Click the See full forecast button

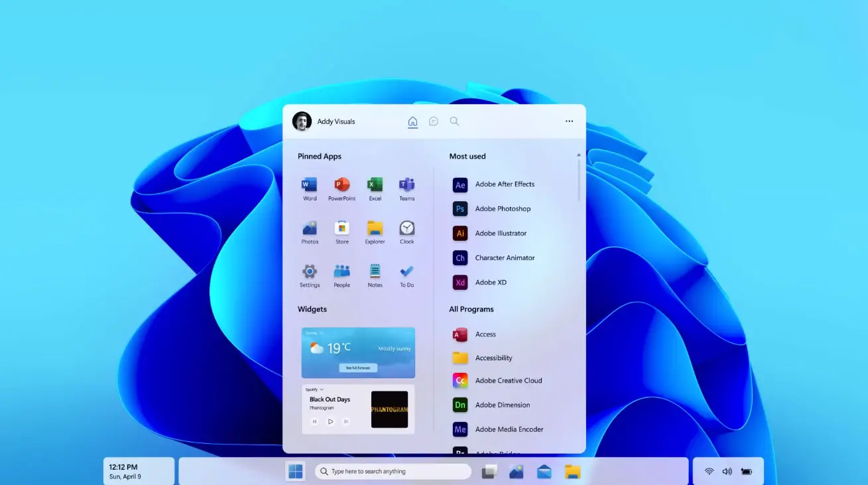click(359, 368)
